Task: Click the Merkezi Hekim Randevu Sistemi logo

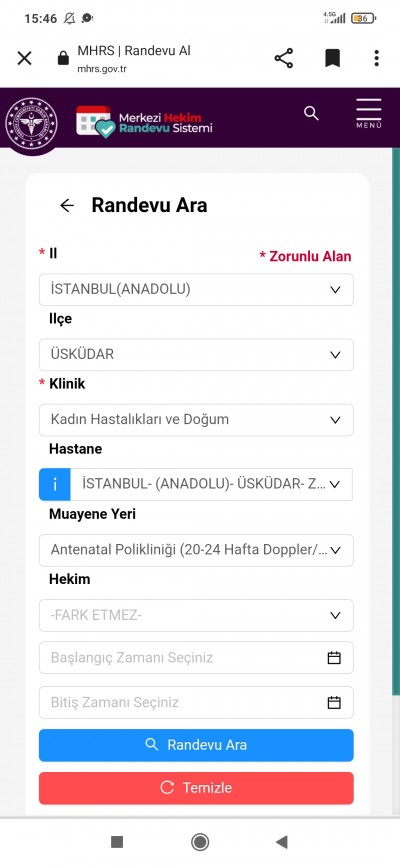Action: (144, 122)
